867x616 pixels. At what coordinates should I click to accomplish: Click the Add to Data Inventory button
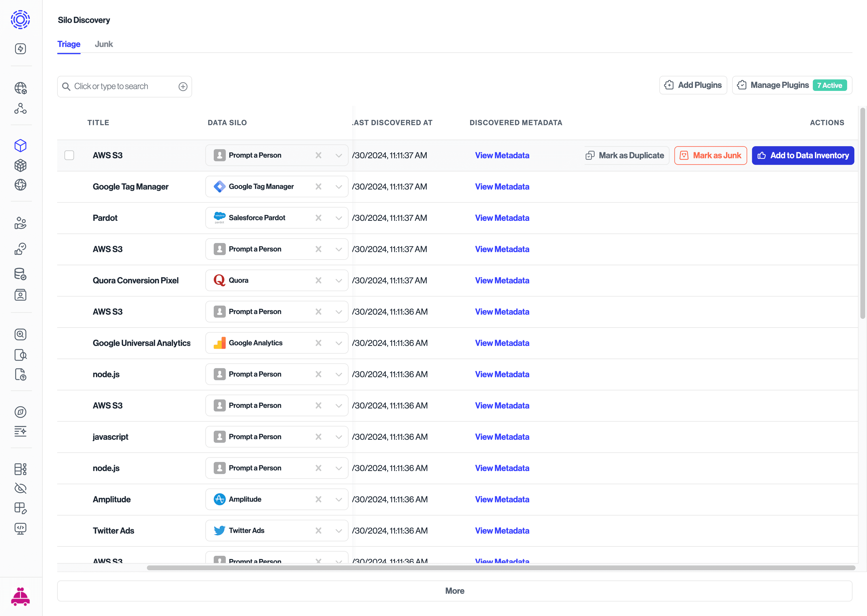[x=802, y=155]
